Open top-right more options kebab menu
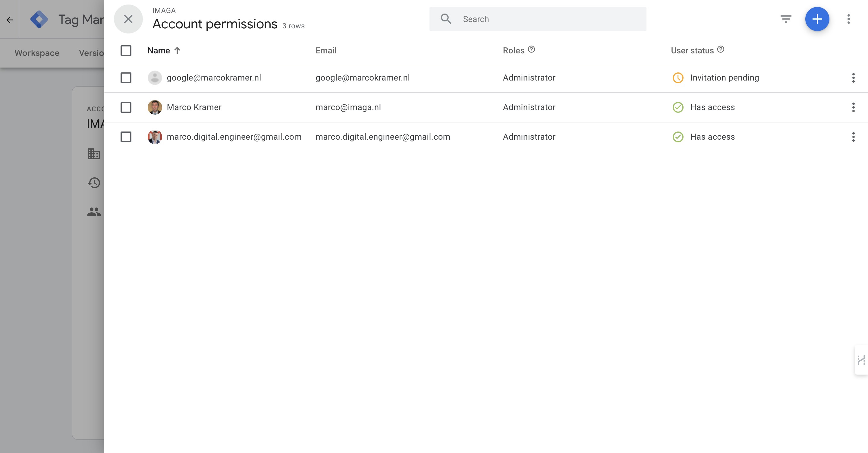 [848, 19]
